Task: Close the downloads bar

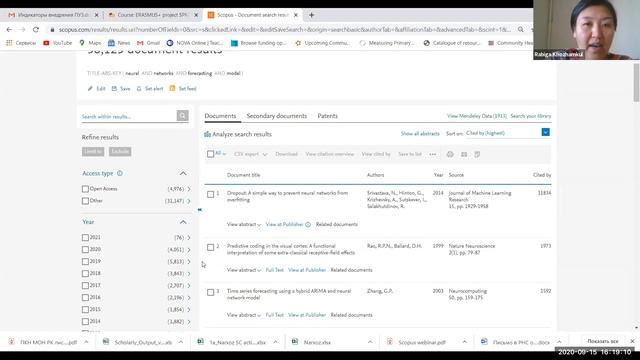Action: coord(632,341)
